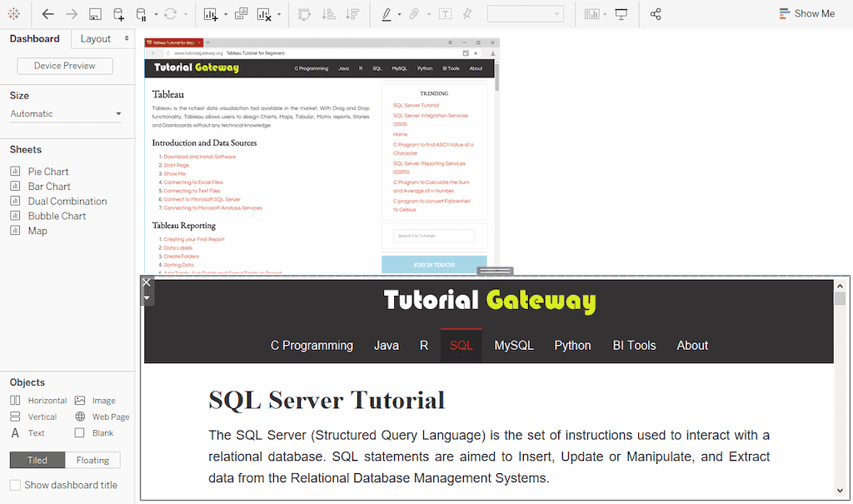Remove web page object with X button
853x504 pixels.
point(147,282)
